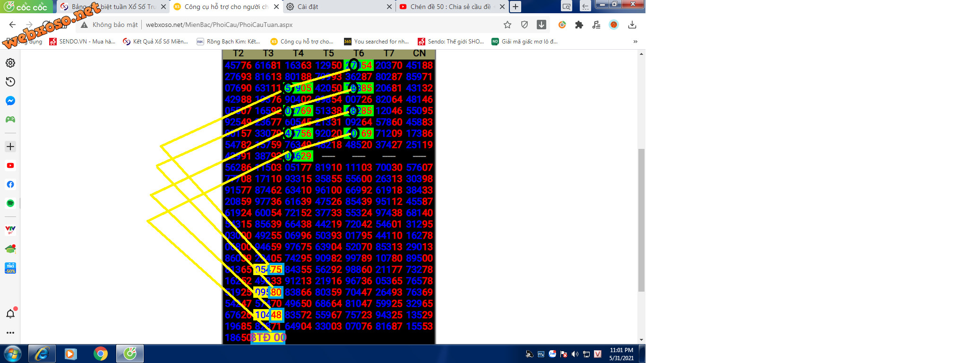Click the scrollbar down arrow
This screenshot has height=363, width=980.
pos(641,340)
